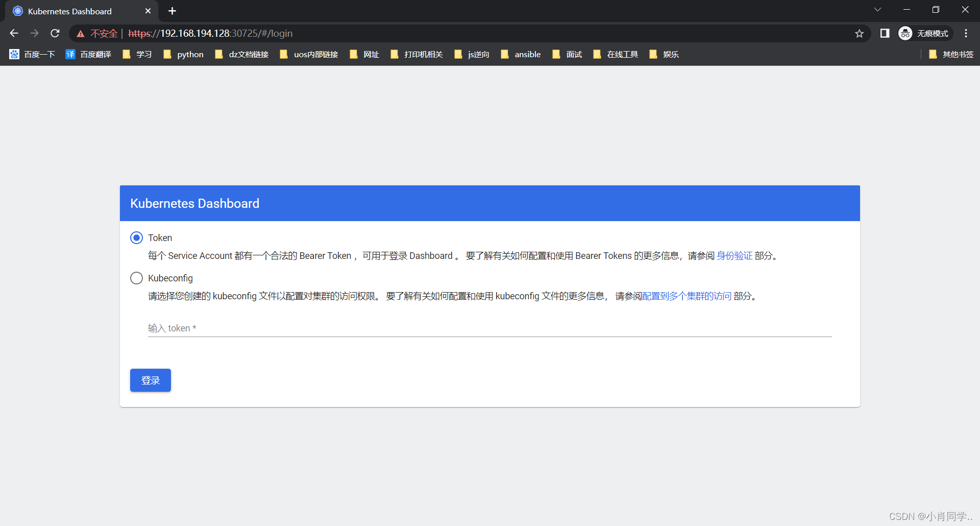Open the tab search chevron dropdown
The height and width of the screenshot is (526, 980).
[878, 10]
